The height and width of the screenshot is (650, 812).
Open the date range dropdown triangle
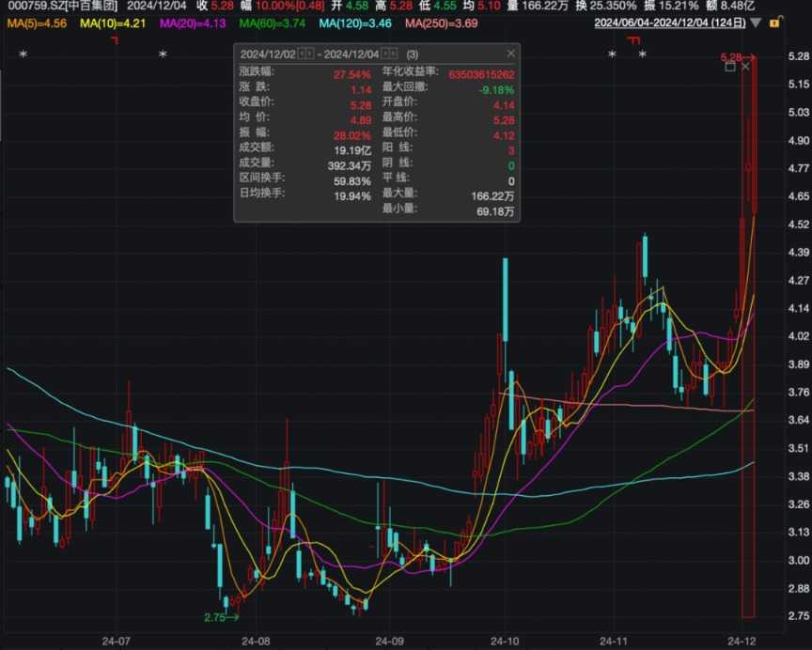755,23
